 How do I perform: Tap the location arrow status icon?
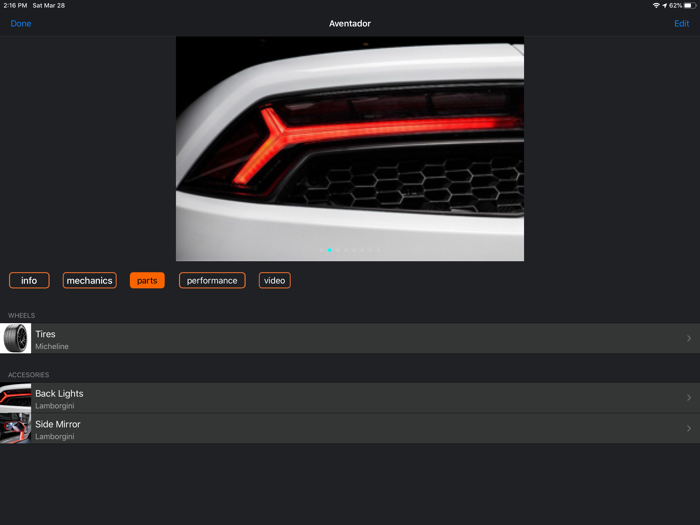tap(664, 5)
